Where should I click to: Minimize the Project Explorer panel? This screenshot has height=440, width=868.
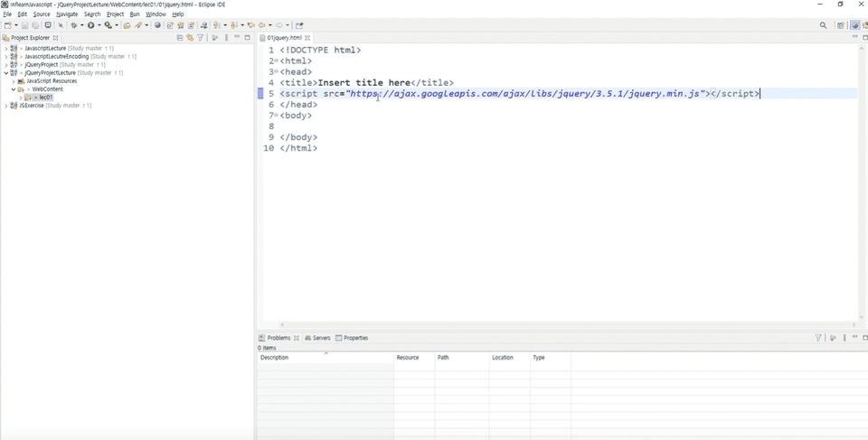point(237,37)
